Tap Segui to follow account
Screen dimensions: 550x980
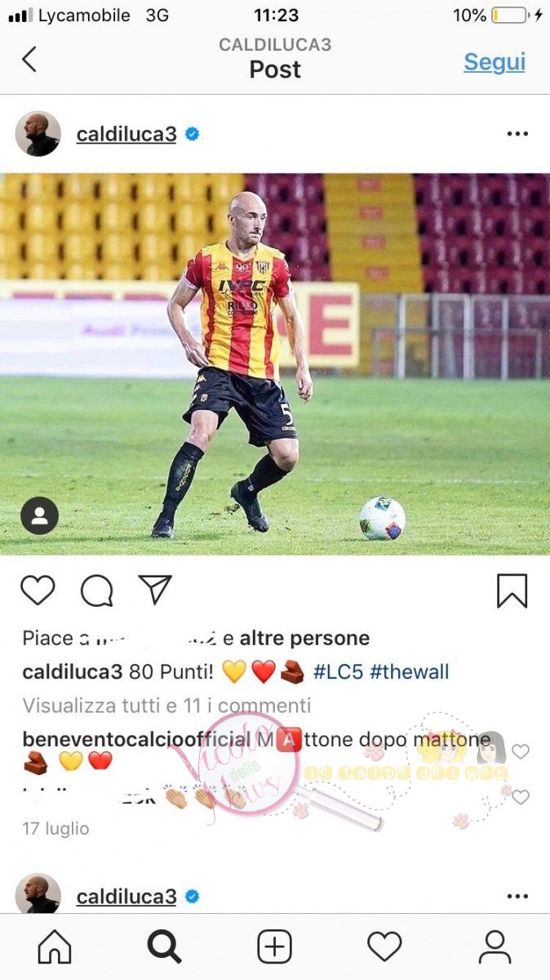tap(495, 62)
